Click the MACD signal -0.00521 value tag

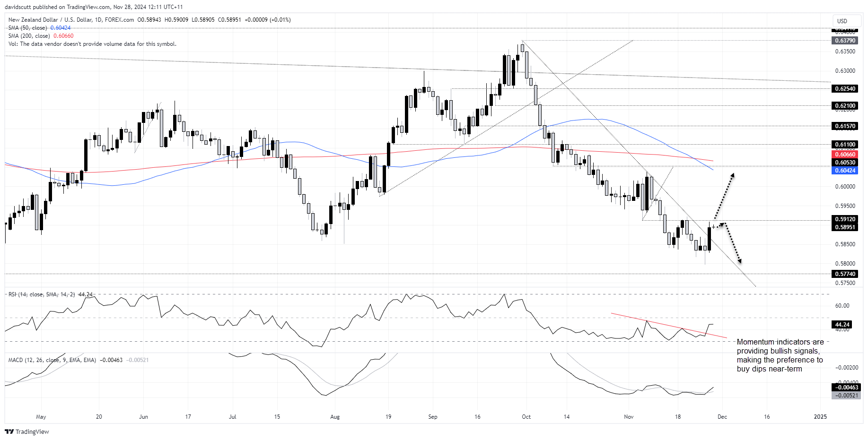pos(846,396)
